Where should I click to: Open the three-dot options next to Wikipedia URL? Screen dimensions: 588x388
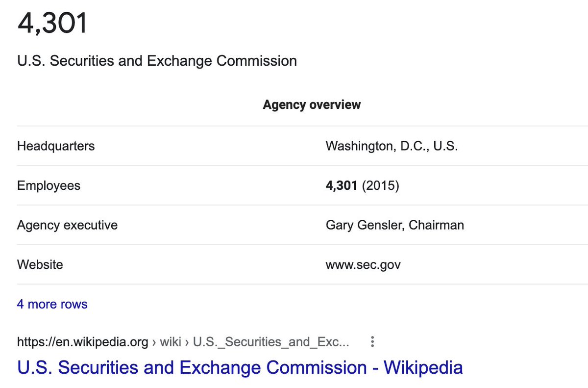pos(372,341)
